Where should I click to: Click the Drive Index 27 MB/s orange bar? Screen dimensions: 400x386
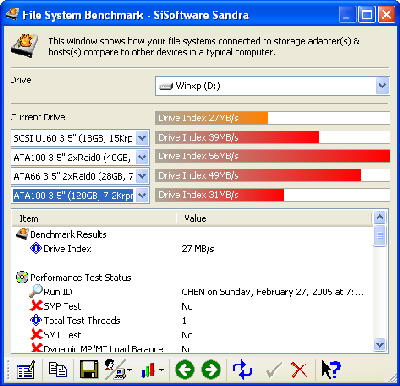click(x=212, y=118)
